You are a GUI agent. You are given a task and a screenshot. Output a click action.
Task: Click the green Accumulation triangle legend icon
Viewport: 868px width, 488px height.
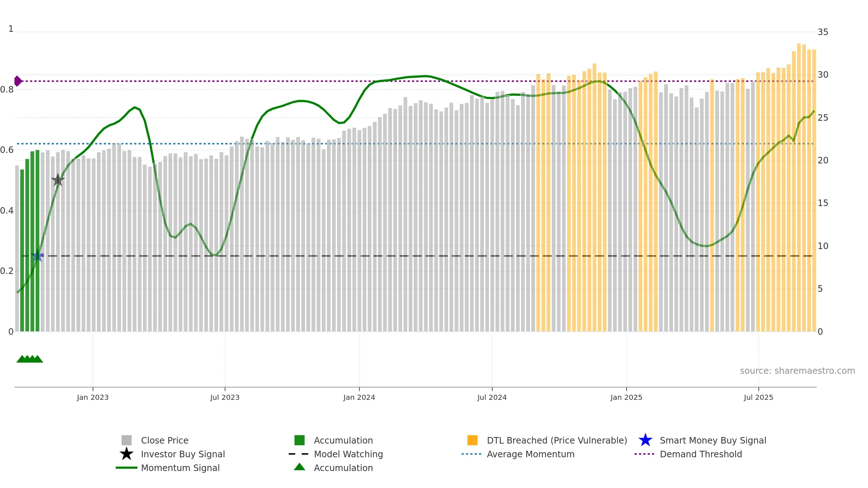(299, 467)
